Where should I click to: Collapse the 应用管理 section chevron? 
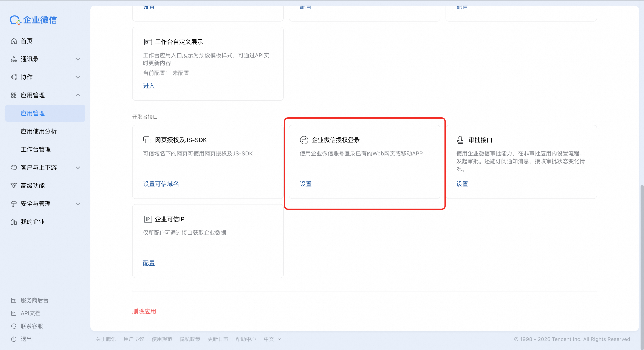[x=78, y=95]
